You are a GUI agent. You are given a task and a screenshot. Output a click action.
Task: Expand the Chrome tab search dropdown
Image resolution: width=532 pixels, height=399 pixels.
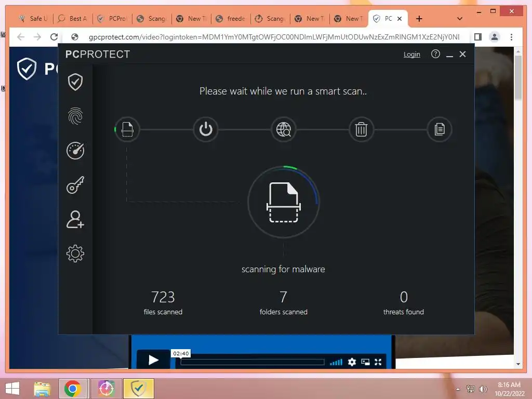pyautogui.click(x=460, y=19)
